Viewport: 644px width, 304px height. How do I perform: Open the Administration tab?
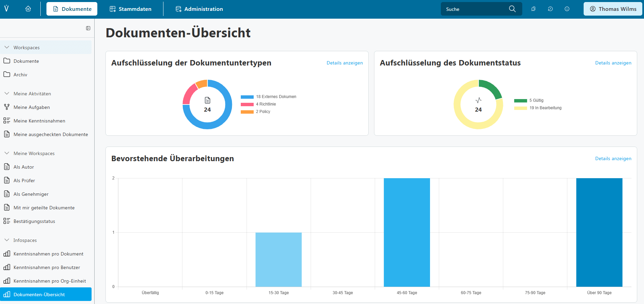(x=199, y=9)
